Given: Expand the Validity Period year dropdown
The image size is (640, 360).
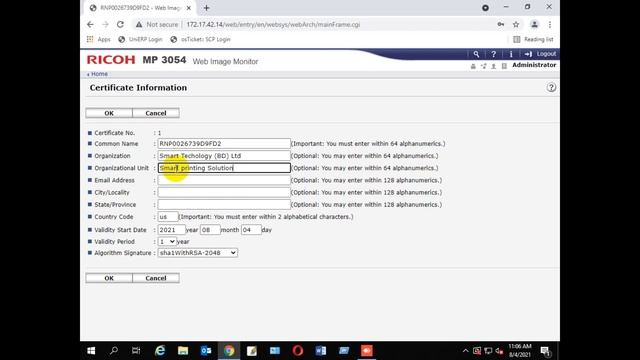Looking at the screenshot, I should click(167, 242).
